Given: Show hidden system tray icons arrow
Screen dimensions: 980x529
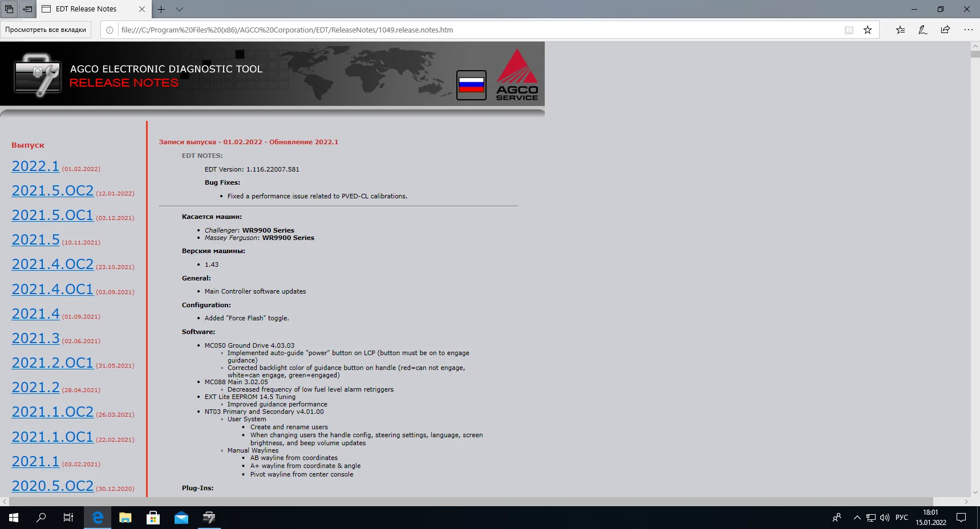Looking at the screenshot, I should pyautogui.click(x=857, y=518).
